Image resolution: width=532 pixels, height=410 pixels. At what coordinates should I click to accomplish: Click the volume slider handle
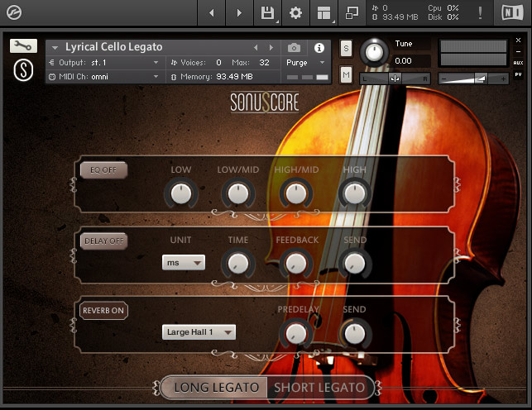480,79
